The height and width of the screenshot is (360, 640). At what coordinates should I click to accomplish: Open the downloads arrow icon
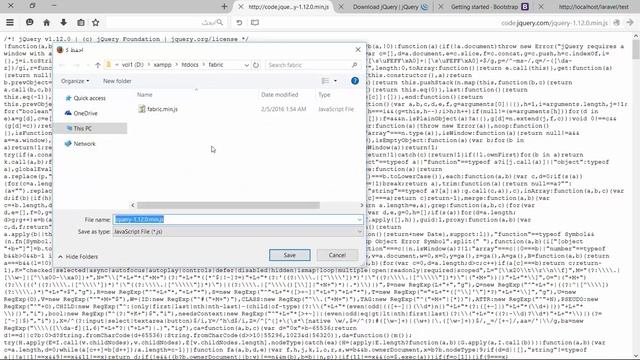63,22
